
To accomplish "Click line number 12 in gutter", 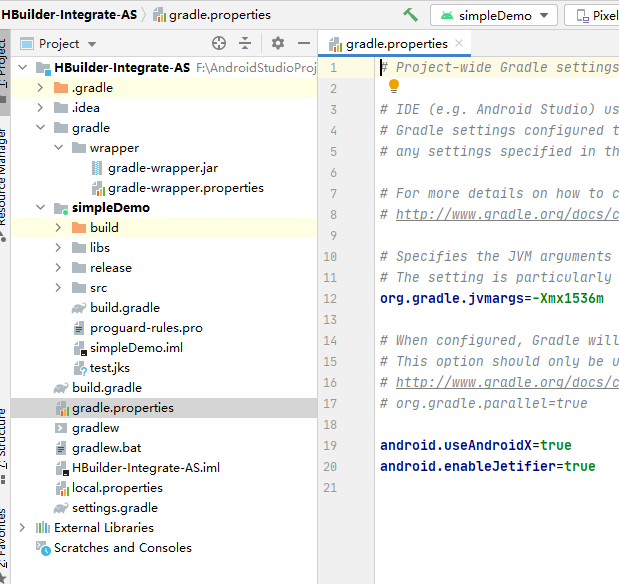I will click(330, 299).
